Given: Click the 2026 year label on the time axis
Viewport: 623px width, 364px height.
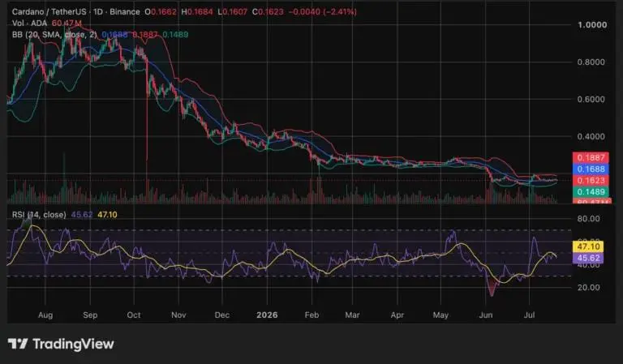Looking at the screenshot, I should coord(267,315).
